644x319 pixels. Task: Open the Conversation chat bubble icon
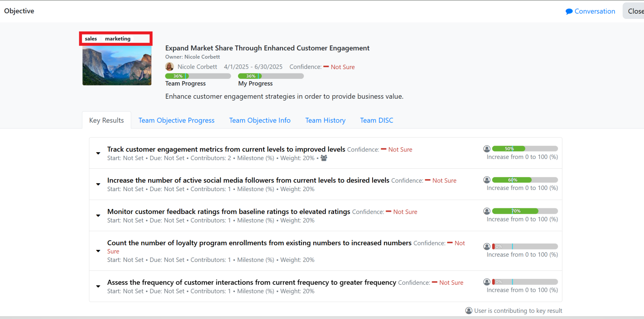point(569,11)
